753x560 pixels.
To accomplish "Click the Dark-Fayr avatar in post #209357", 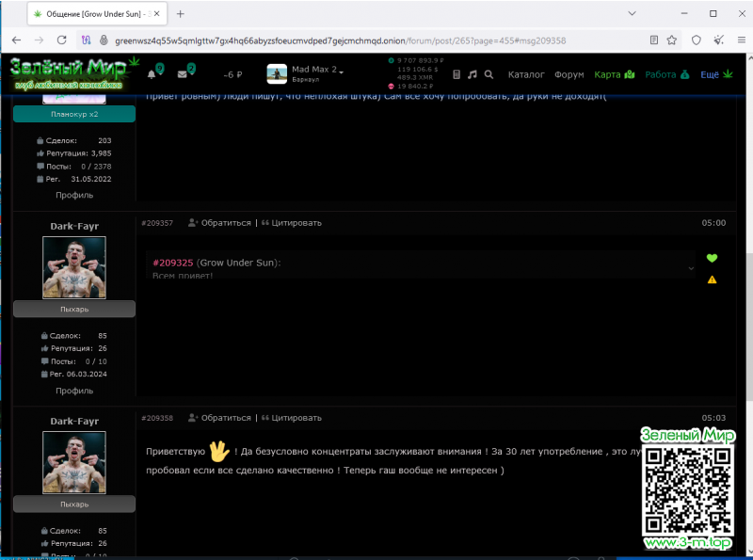I will [73, 267].
